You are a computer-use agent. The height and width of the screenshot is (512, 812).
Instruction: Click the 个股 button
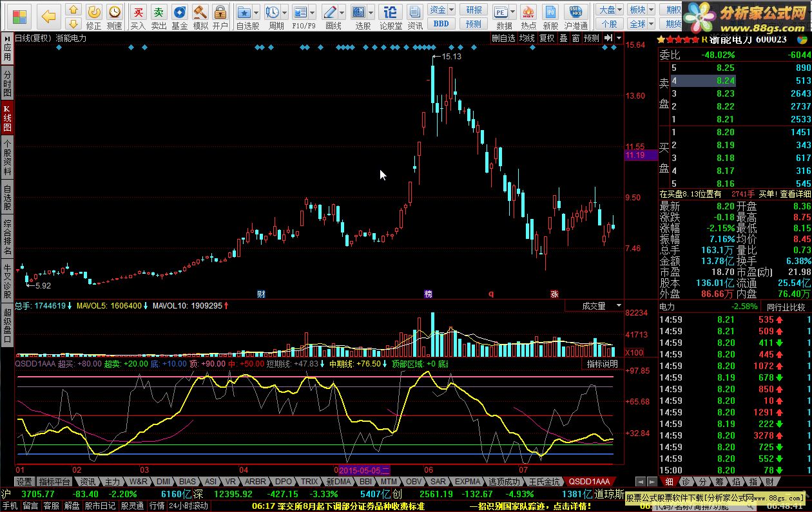pyautogui.click(x=610, y=24)
